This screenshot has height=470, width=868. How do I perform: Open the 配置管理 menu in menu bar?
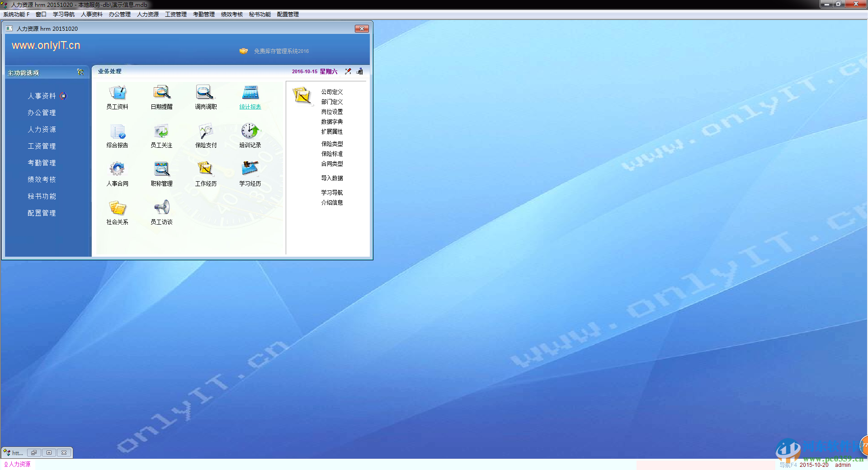coord(288,14)
